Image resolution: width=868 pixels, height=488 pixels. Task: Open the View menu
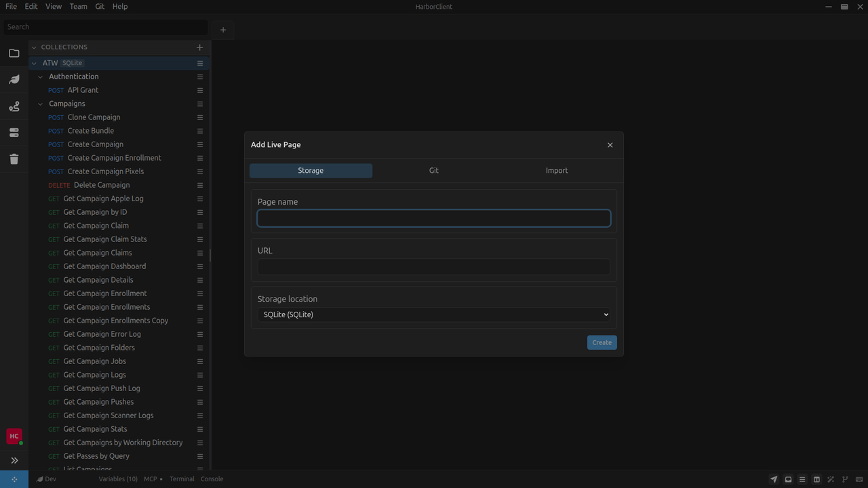[x=54, y=6]
